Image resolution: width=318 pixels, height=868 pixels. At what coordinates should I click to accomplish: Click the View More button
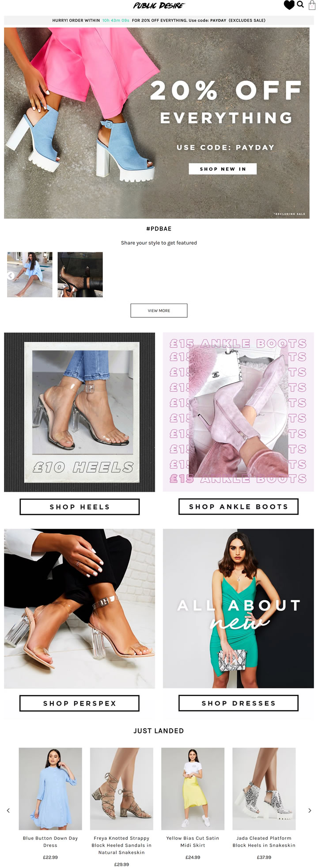159,311
